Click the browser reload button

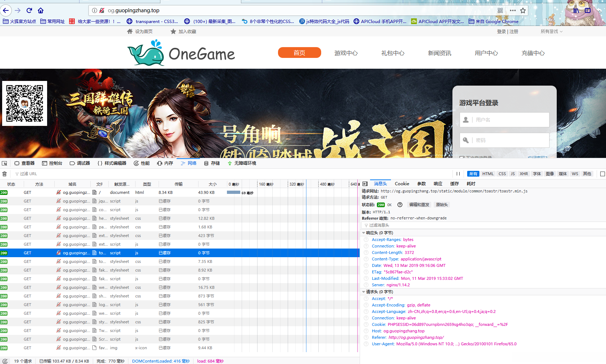pyautogui.click(x=29, y=10)
